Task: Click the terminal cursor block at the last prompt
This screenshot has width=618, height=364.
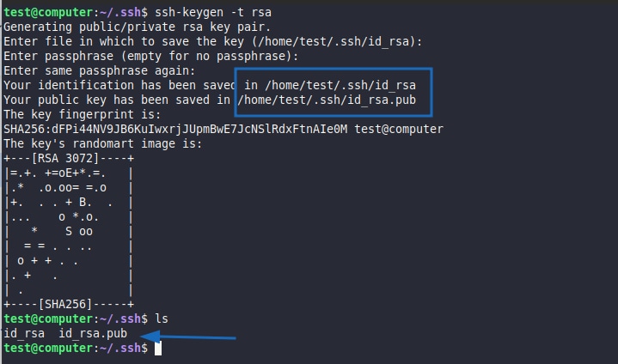Action: pos(158,349)
